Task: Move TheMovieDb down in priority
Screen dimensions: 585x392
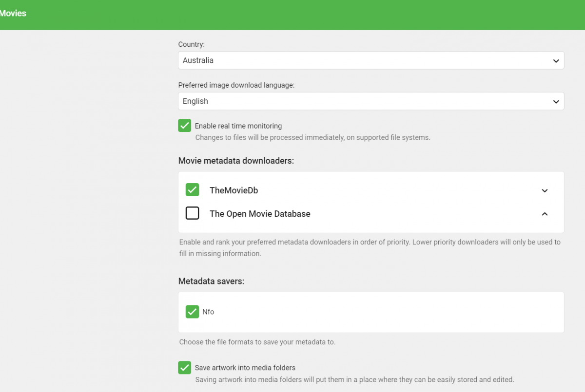Action: tap(545, 190)
